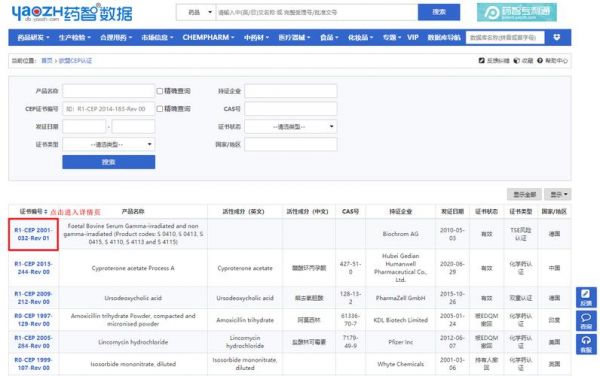Click the 收藏 favorite icon link
Viewport: 600px width, 376px height.
[x=523, y=60]
